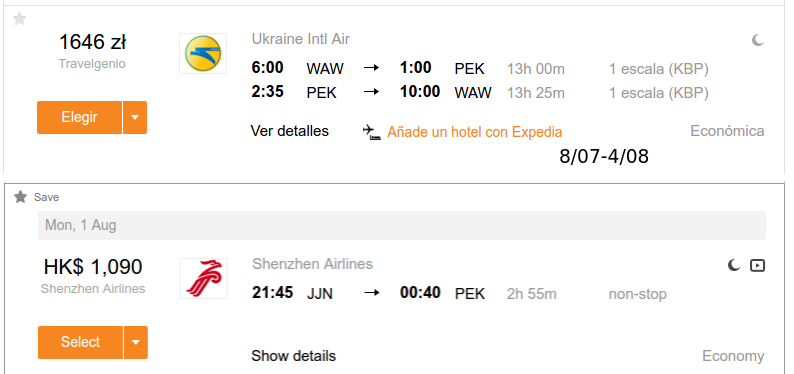Open dropdown arrow beside Elegir button
794x374 pixels.
(x=135, y=117)
